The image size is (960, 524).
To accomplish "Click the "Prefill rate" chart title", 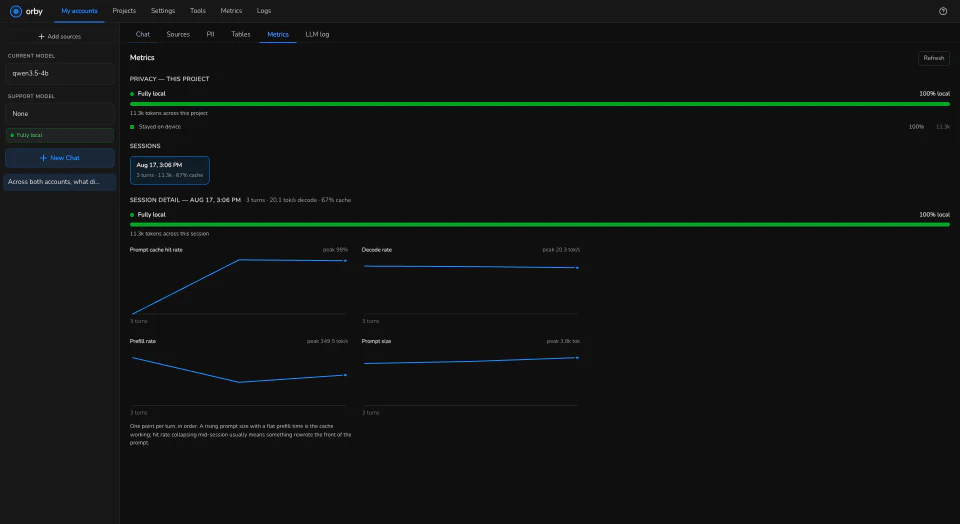I will 143,341.
